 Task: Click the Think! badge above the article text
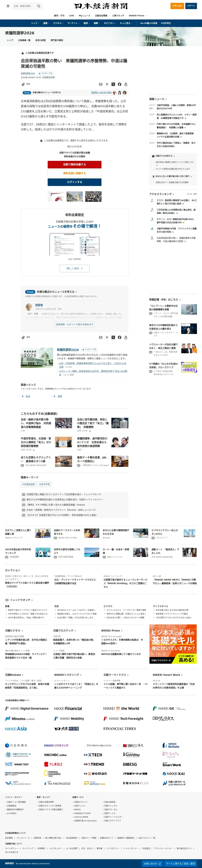(x=27, y=93)
